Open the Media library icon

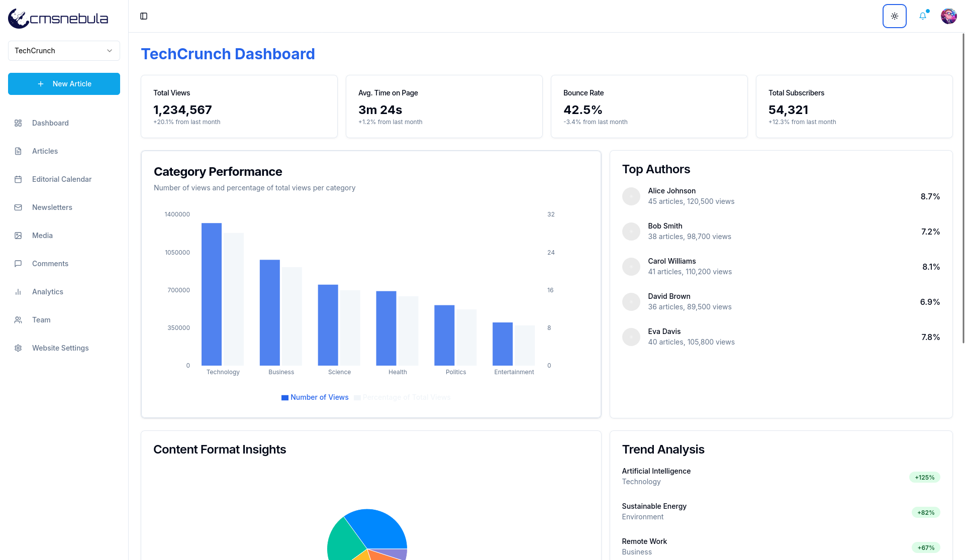(x=18, y=236)
